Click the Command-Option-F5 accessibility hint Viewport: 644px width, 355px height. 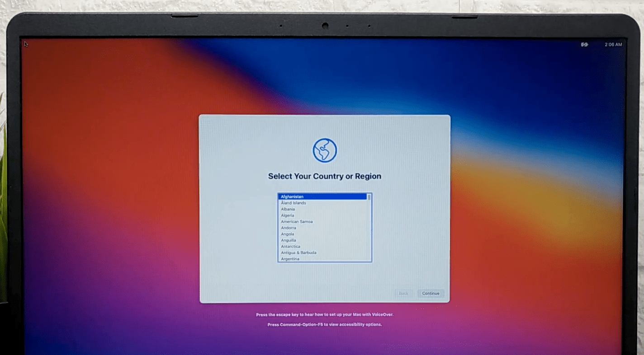(325, 325)
